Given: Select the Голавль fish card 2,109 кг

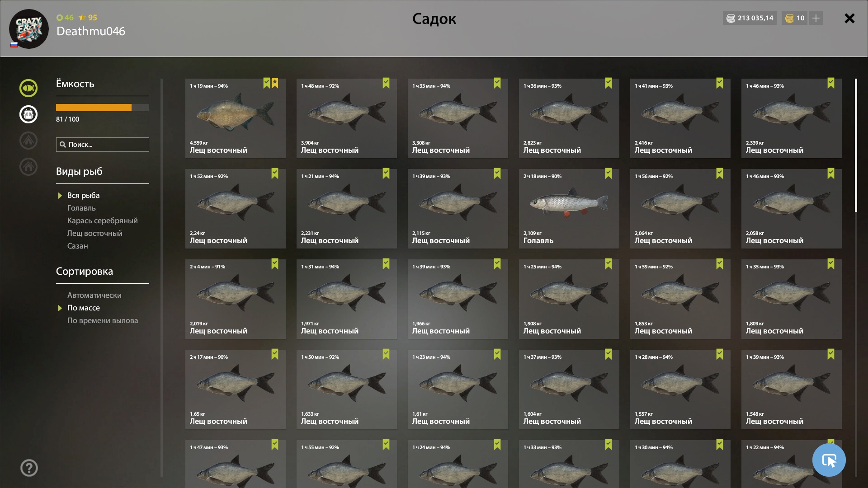Looking at the screenshot, I should 569,209.
